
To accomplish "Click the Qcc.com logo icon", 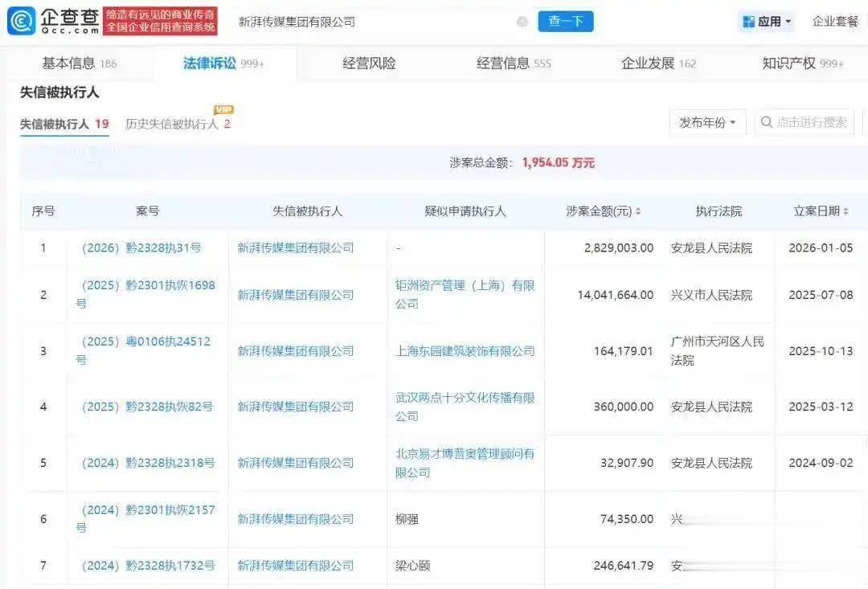I will tap(22, 21).
